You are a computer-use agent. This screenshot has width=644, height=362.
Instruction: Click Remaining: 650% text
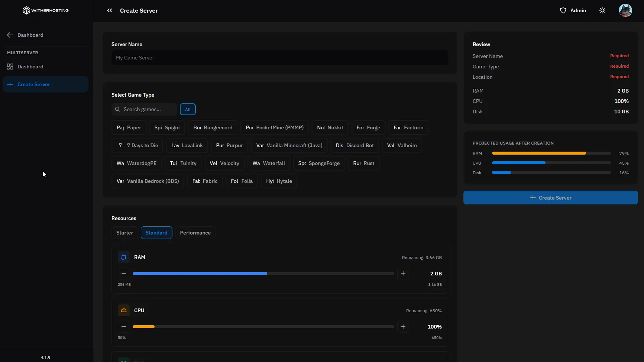click(x=424, y=311)
